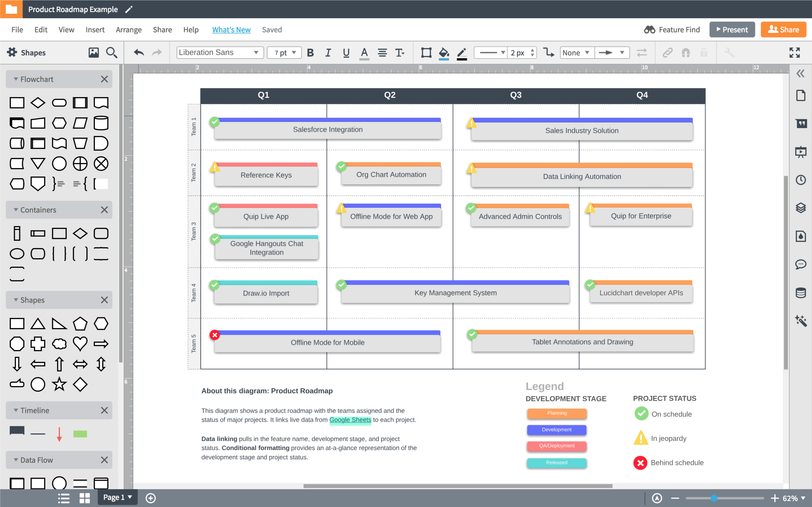The width and height of the screenshot is (812, 507).
Task: Click the fullscreen expand icon
Action: pyautogui.click(x=794, y=53)
